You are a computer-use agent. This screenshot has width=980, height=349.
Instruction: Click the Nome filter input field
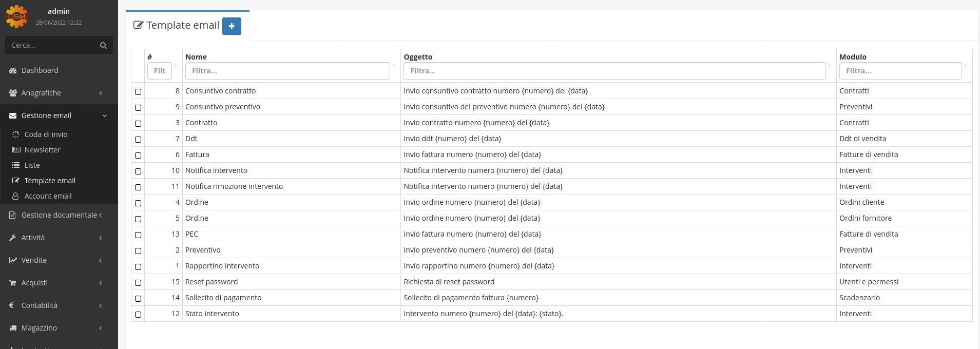(287, 71)
